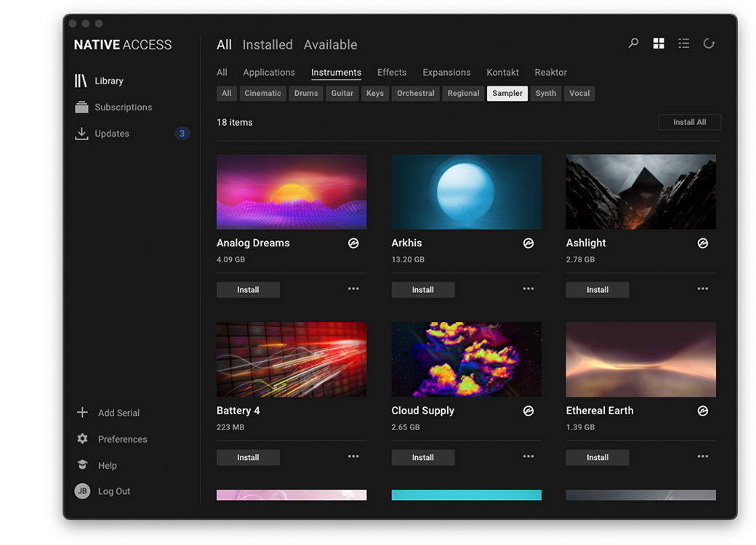
Task: Select the Orchestral filter chip
Action: (416, 94)
